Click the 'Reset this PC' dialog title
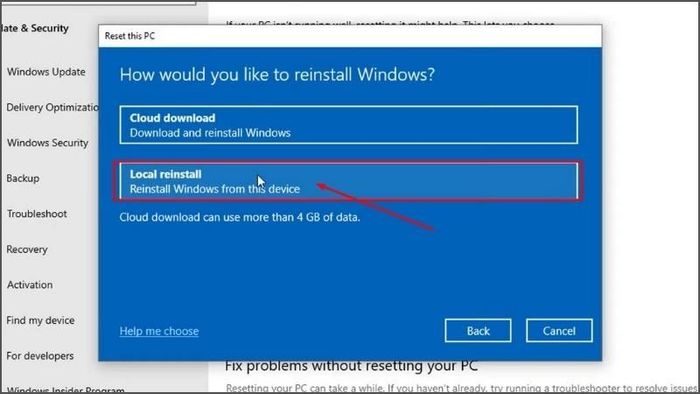700x394 pixels. (x=130, y=36)
